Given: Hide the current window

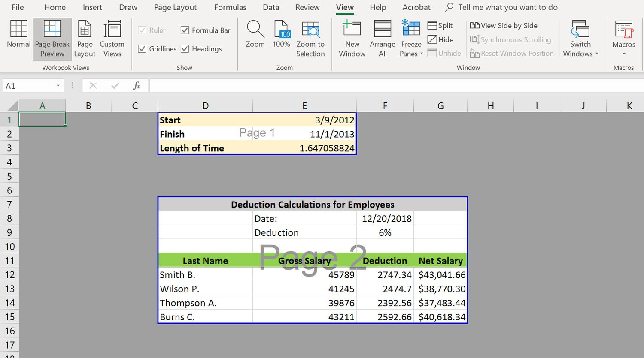Looking at the screenshot, I should [440, 39].
